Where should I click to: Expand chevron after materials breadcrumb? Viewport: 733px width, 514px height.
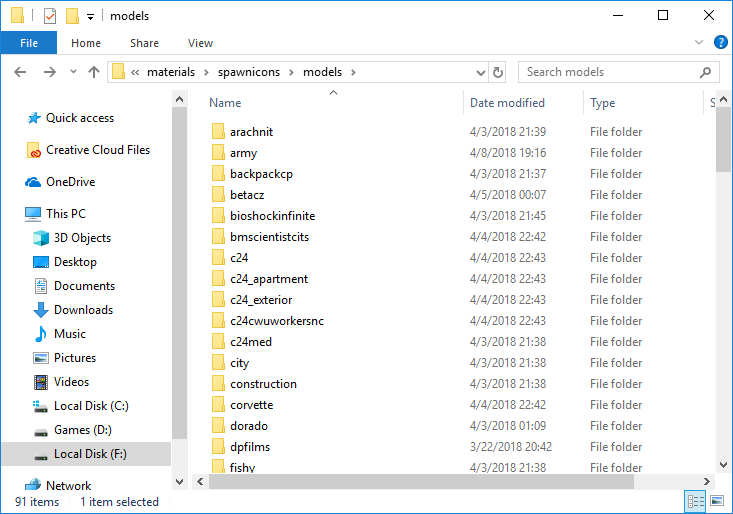(206, 72)
